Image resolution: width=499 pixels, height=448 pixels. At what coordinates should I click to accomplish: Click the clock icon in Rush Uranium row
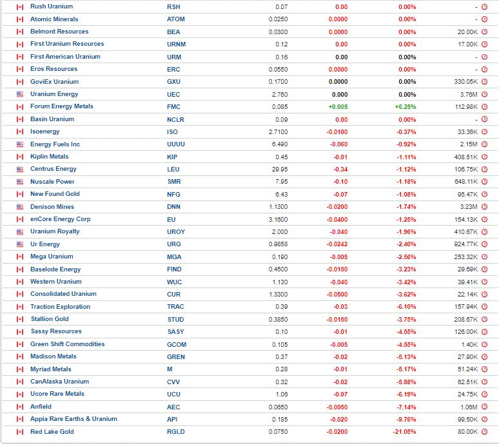[484, 6]
